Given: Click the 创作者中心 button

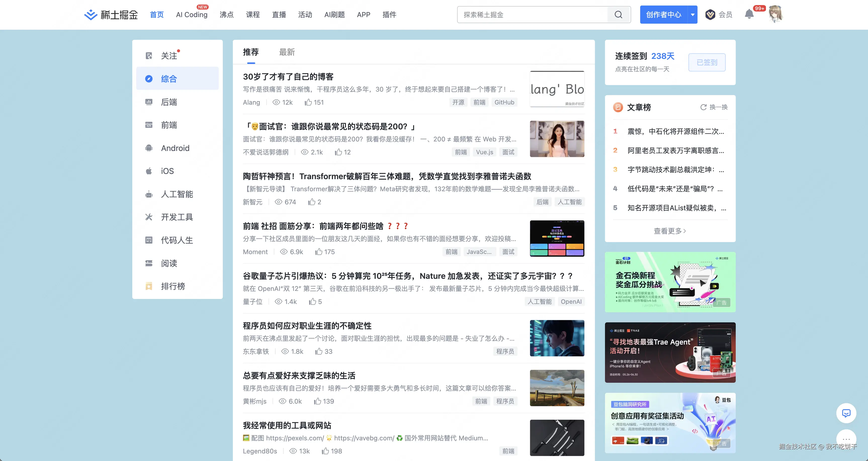Looking at the screenshot, I should [x=664, y=15].
